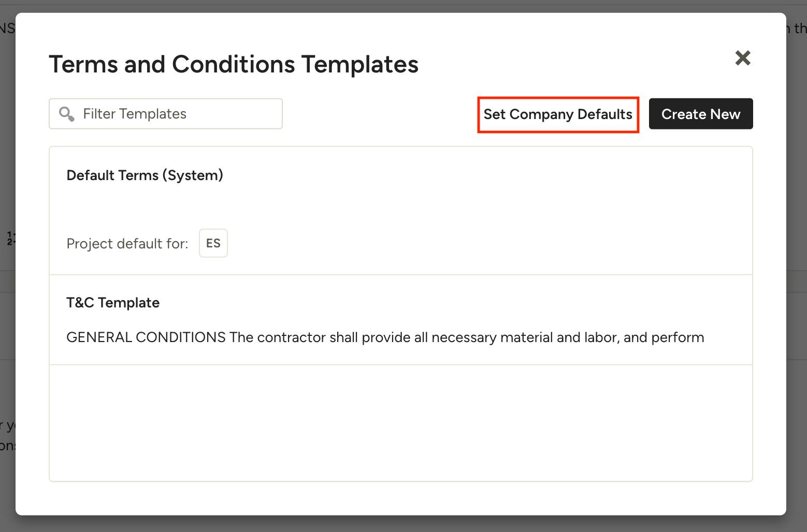Click the ES project default badge
The height and width of the screenshot is (532, 807).
(213, 243)
